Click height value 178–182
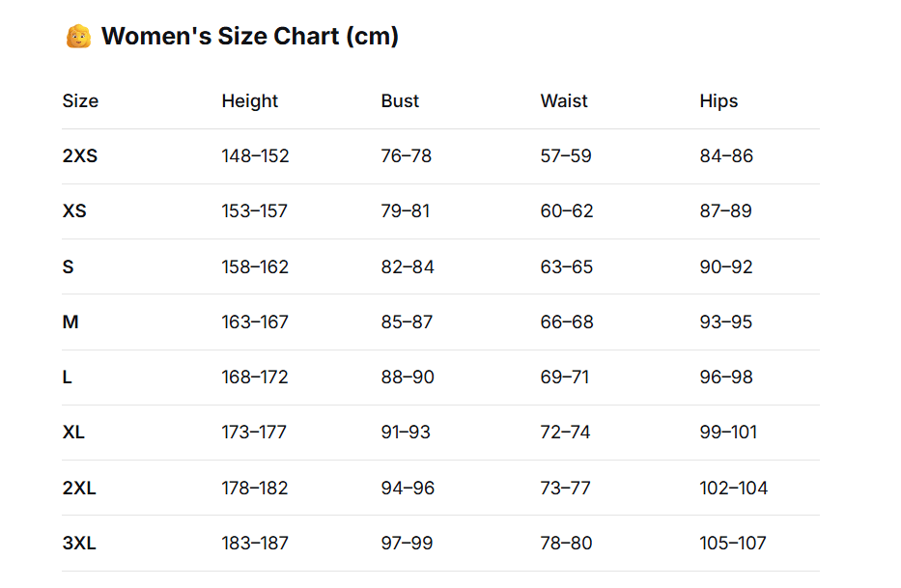Image resolution: width=901 pixels, height=588 pixels. 255,489
